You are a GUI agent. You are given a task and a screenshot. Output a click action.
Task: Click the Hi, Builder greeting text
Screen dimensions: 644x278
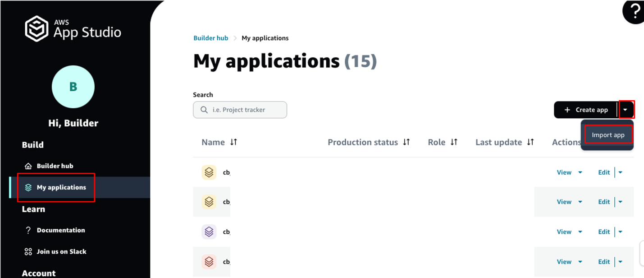73,123
